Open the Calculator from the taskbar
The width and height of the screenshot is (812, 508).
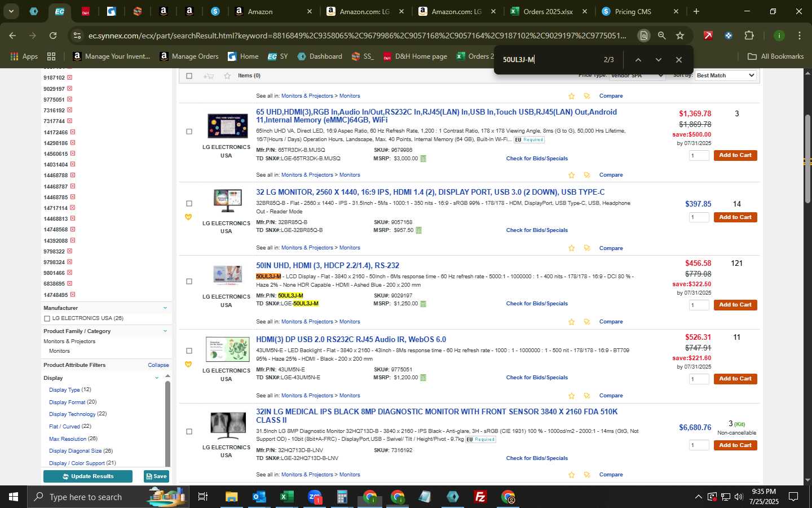(x=342, y=497)
